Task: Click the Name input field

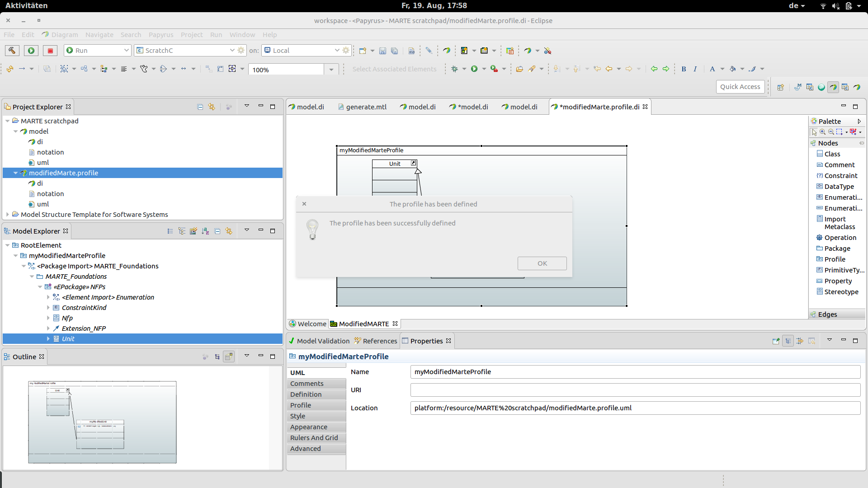Action: (635, 372)
